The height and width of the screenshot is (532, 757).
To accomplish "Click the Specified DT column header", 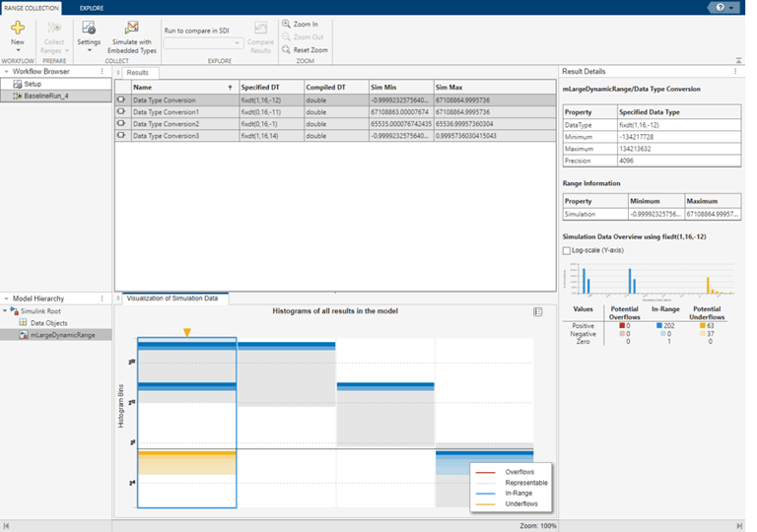I will (x=272, y=88).
